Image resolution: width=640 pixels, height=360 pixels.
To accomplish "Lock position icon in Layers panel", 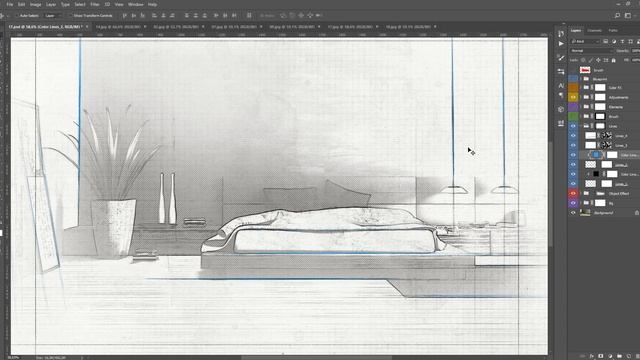I will point(598,60).
